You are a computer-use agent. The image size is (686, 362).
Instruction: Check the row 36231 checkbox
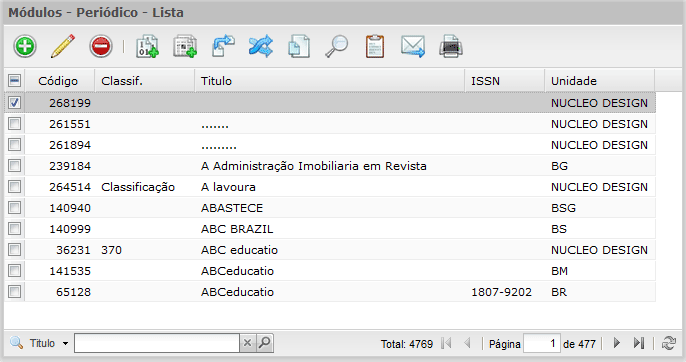(x=14, y=250)
